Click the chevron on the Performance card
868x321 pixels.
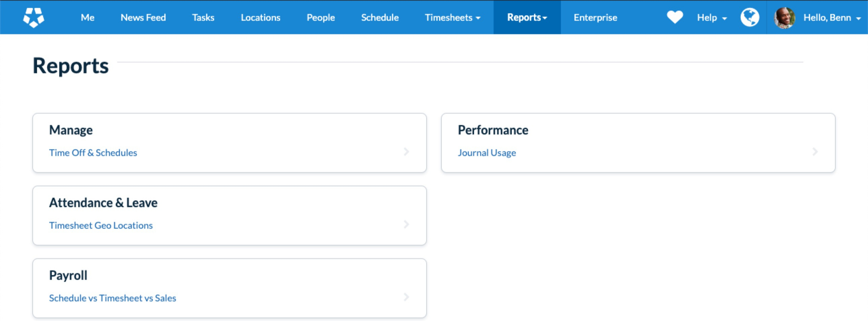[x=815, y=152]
